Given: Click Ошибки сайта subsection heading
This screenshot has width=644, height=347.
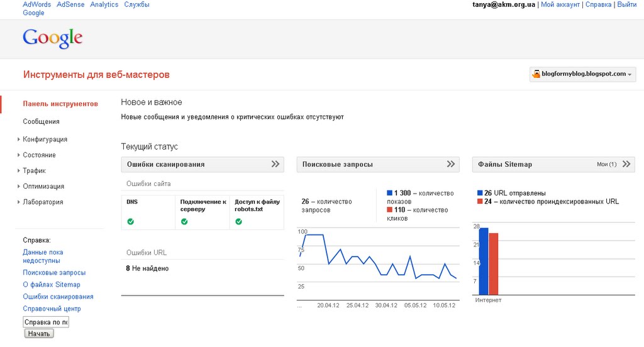Looking at the screenshot, I should 148,184.
